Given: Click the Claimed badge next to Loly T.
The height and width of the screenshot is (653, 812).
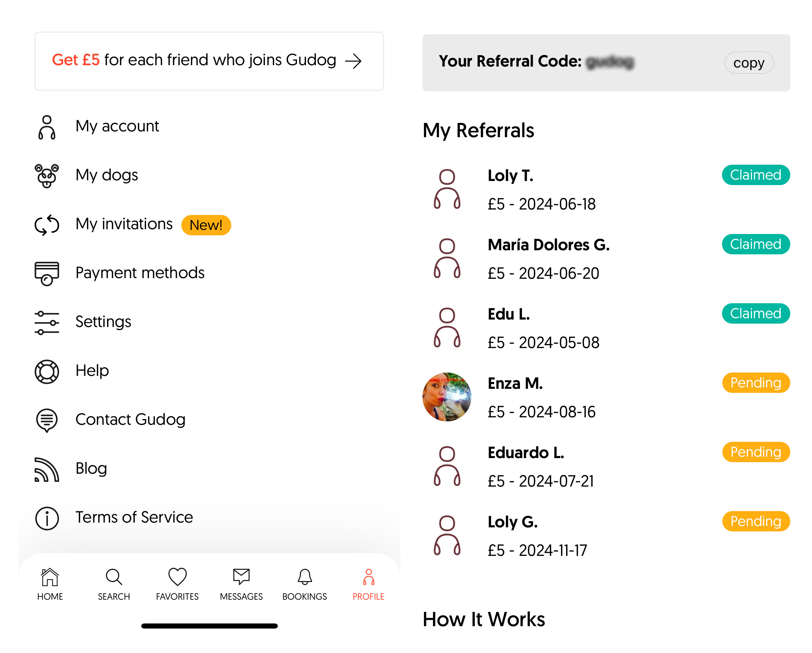Looking at the screenshot, I should coord(756,175).
